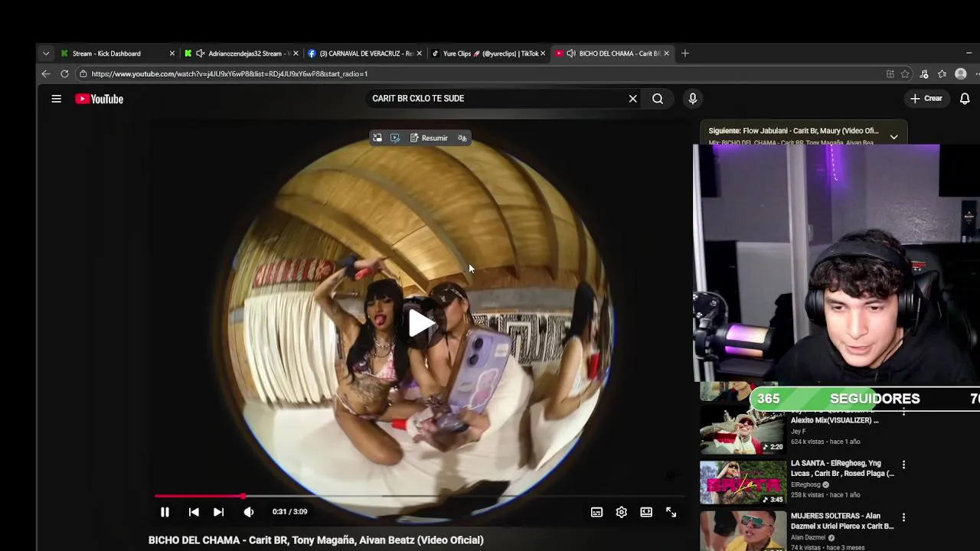980x551 pixels.
Task: Pause the video with the pause button
Action: [165, 512]
